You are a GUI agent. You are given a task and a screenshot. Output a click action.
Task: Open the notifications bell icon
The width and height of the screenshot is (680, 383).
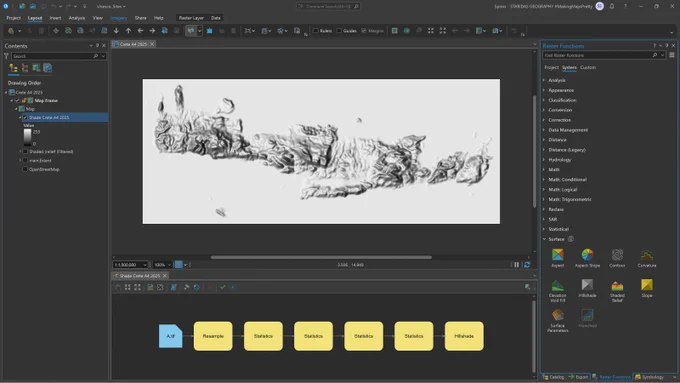click(611, 7)
